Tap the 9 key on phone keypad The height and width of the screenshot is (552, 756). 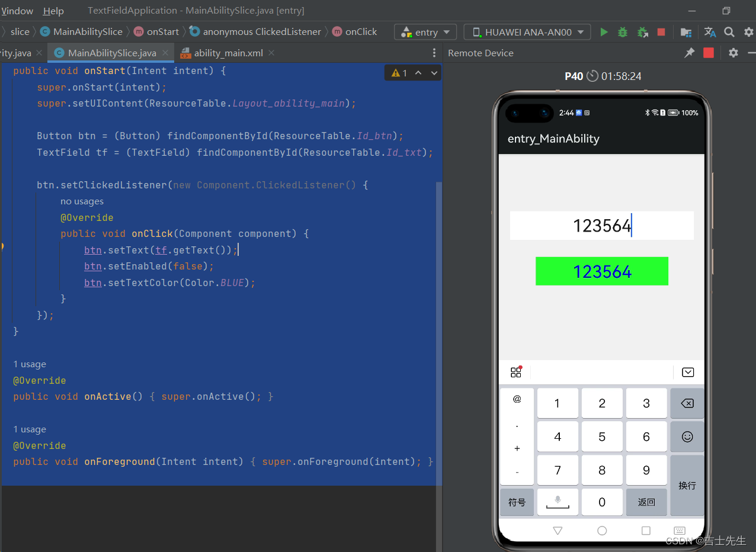tap(646, 470)
